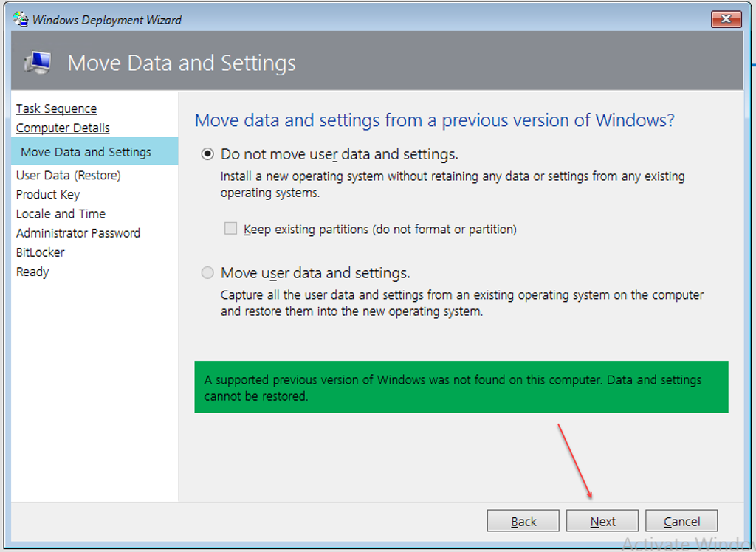Click the Ready step in sidebar
This screenshot has width=756, height=552.
[x=32, y=272]
